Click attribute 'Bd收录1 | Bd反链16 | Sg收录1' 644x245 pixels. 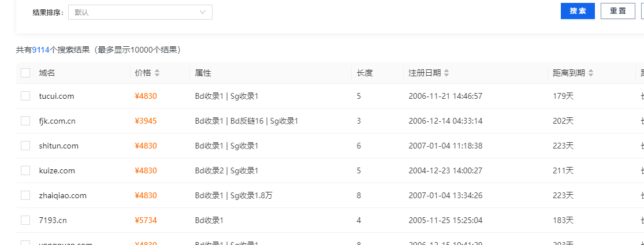click(247, 121)
